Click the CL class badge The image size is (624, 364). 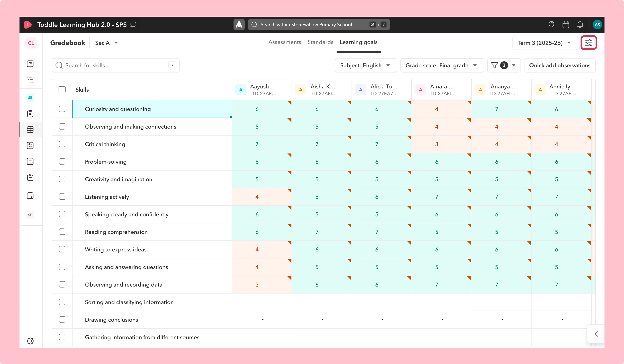(31, 43)
